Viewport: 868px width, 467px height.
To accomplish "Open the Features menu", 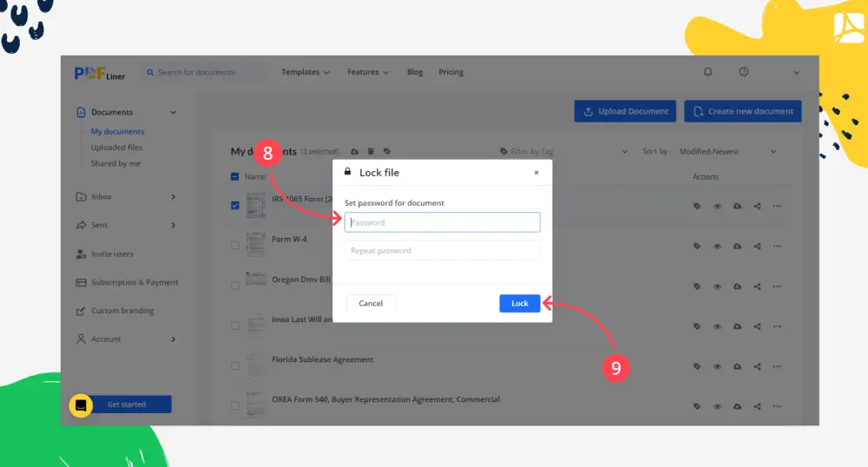I will [368, 72].
